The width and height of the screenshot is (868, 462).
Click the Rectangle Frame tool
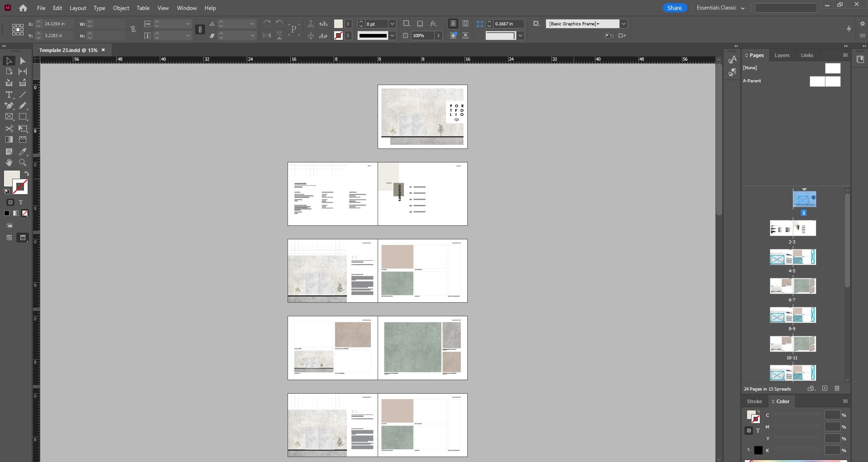click(9, 117)
